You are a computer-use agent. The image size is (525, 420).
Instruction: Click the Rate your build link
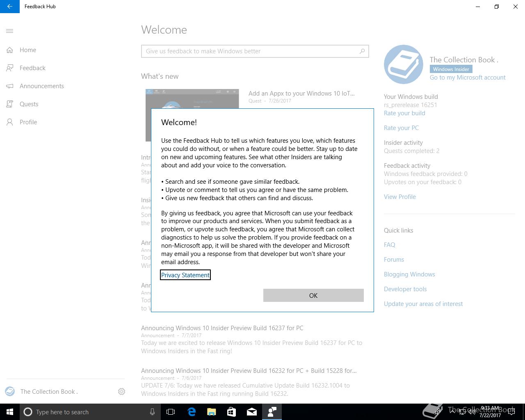404,113
